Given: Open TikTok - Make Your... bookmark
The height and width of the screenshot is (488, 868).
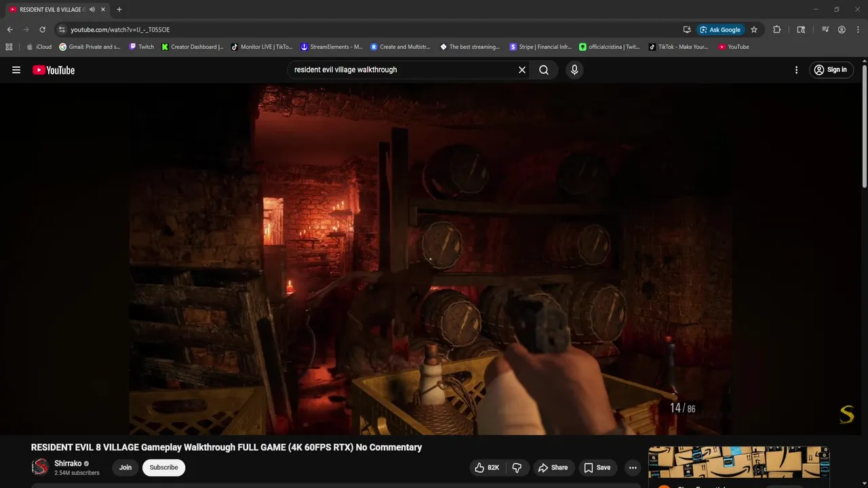Looking at the screenshot, I should (679, 47).
